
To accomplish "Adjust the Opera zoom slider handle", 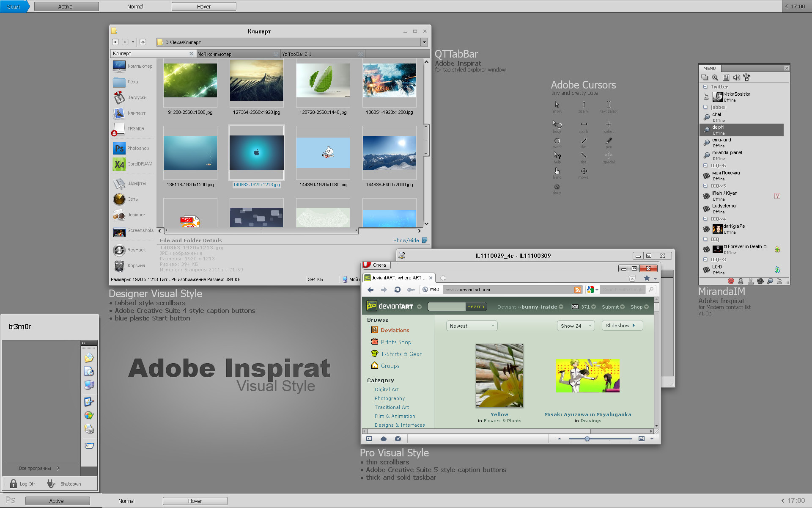I will click(x=587, y=439).
